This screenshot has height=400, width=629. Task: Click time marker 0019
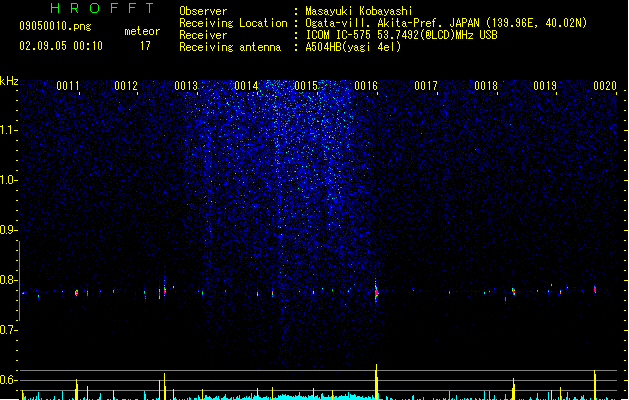(x=545, y=86)
